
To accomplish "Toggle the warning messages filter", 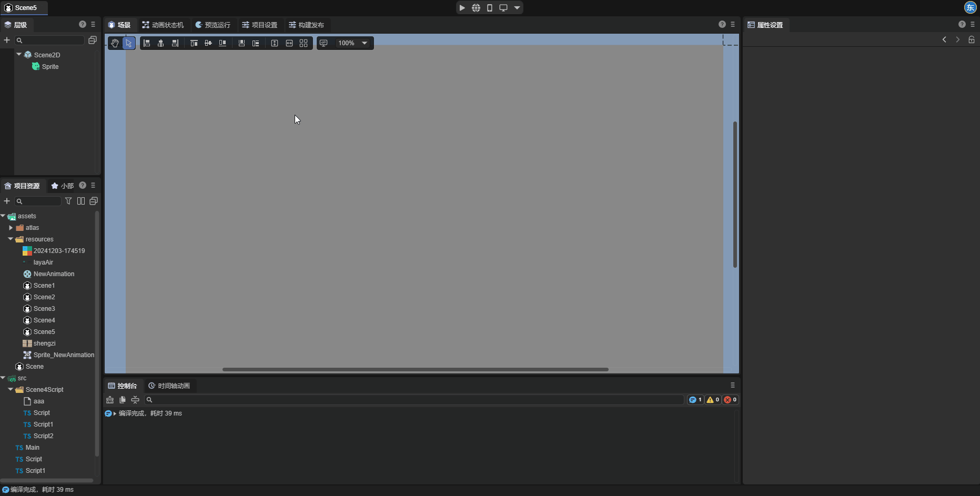I will click(713, 400).
